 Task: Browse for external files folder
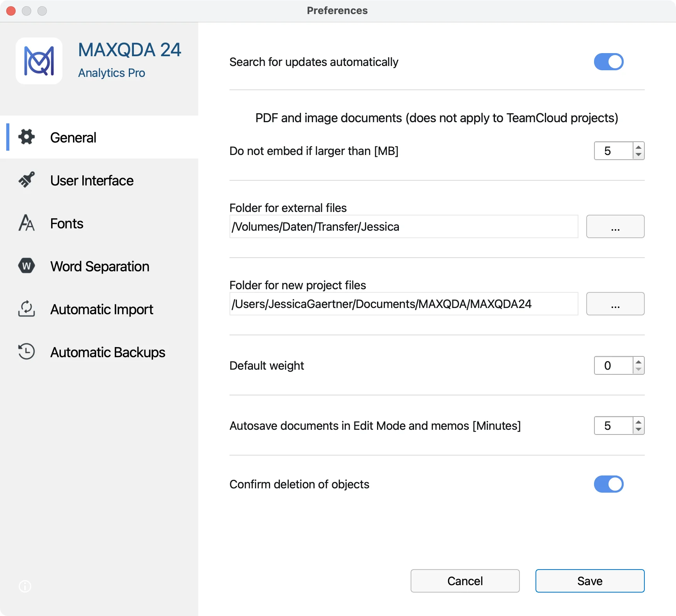pyautogui.click(x=615, y=226)
